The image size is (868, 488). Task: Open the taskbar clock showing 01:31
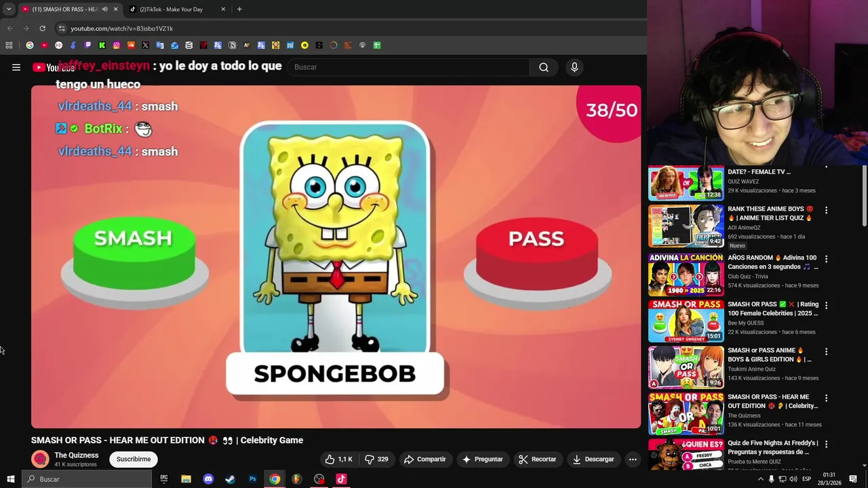click(829, 479)
